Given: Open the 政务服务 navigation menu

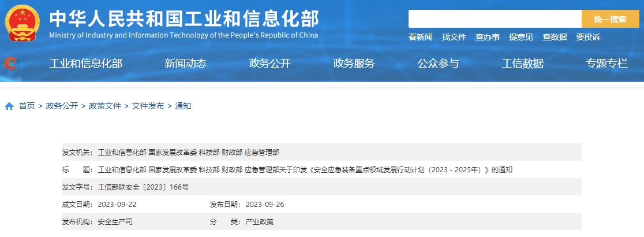Looking at the screenshot, I should tap(354, 64).
